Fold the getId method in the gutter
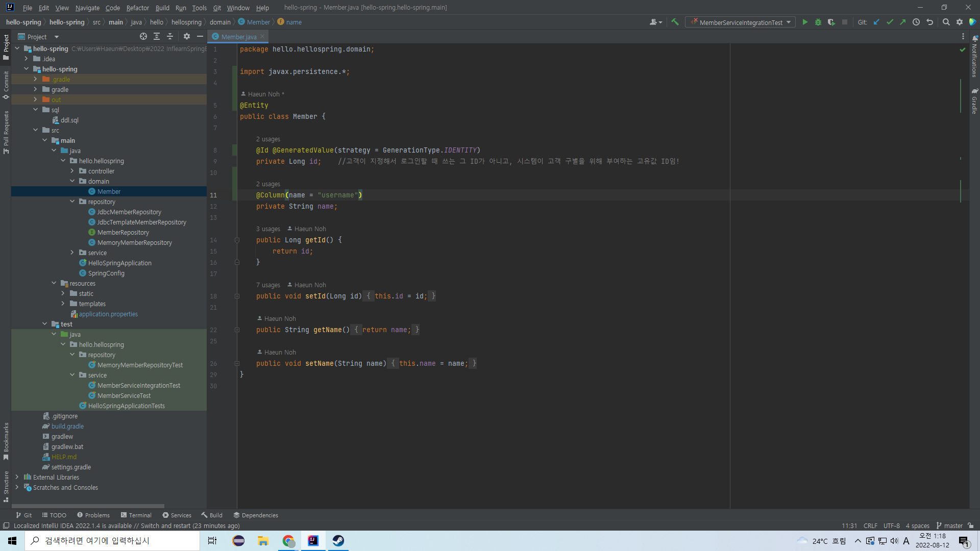This screenshot has width=980, height=551. click(x=237, y=240)
